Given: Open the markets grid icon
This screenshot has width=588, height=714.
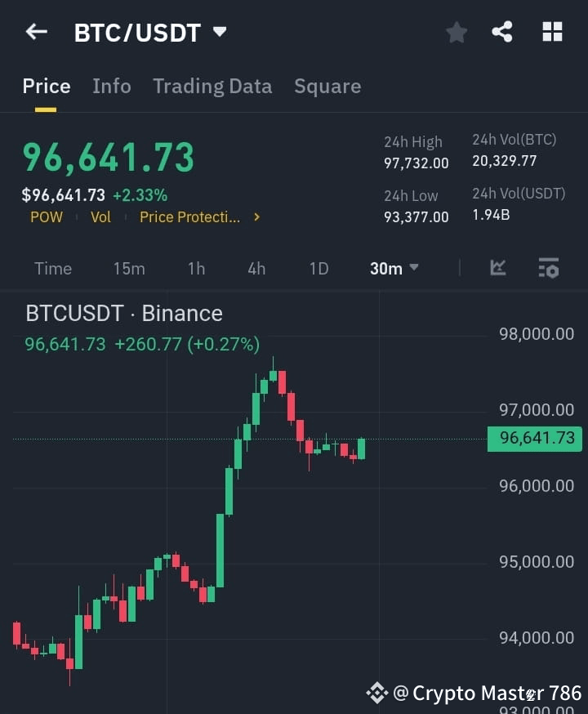Looking at the screenshot, I should pyautogui.click(x=552, y=33).
